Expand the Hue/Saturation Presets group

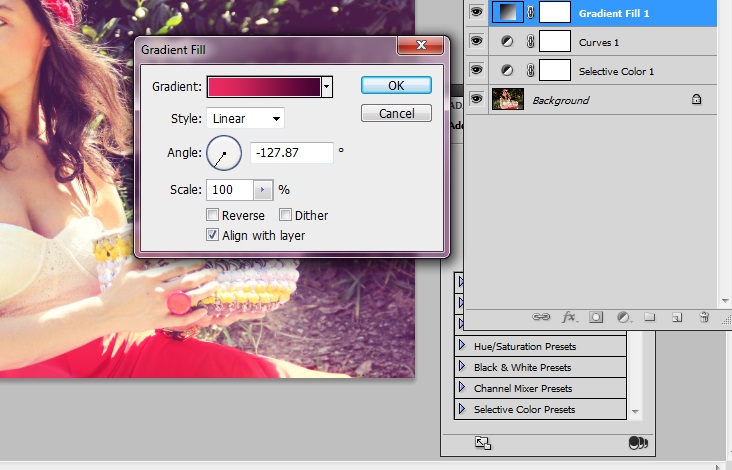(x=462, y=346)
